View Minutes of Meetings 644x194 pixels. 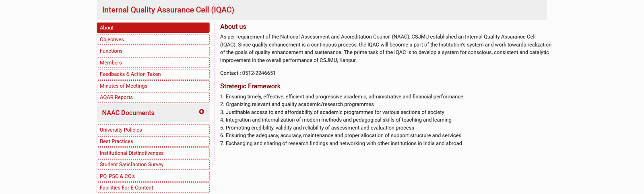tap(124, 86)
